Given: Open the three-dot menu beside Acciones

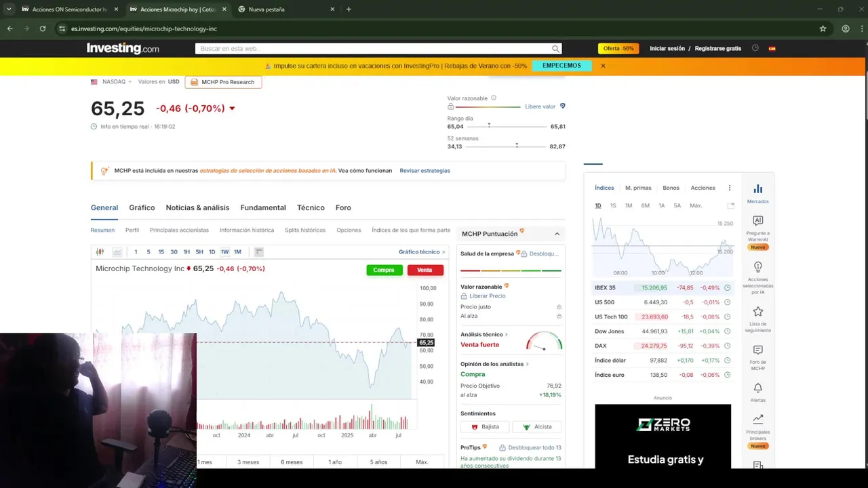Looking at the screenshot, I should pyautogui.click(x=730, y=188).
